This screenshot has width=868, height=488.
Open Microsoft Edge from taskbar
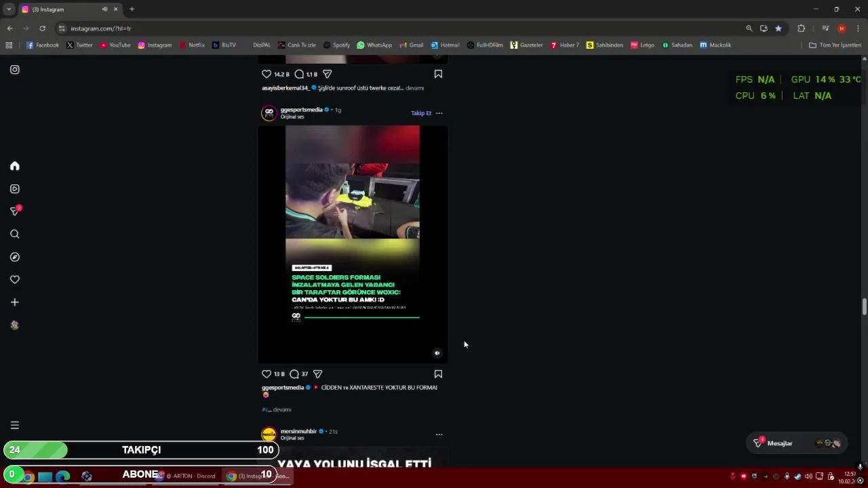[x=62, y=476]
